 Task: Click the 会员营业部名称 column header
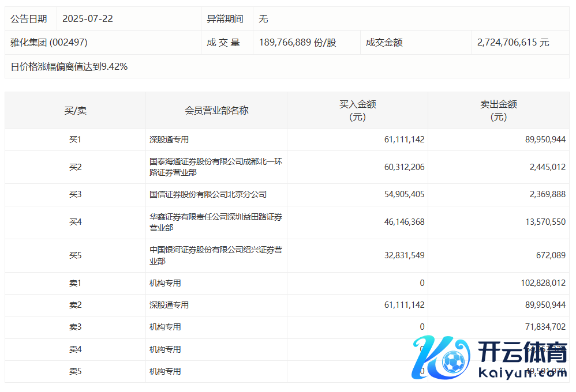216,110
